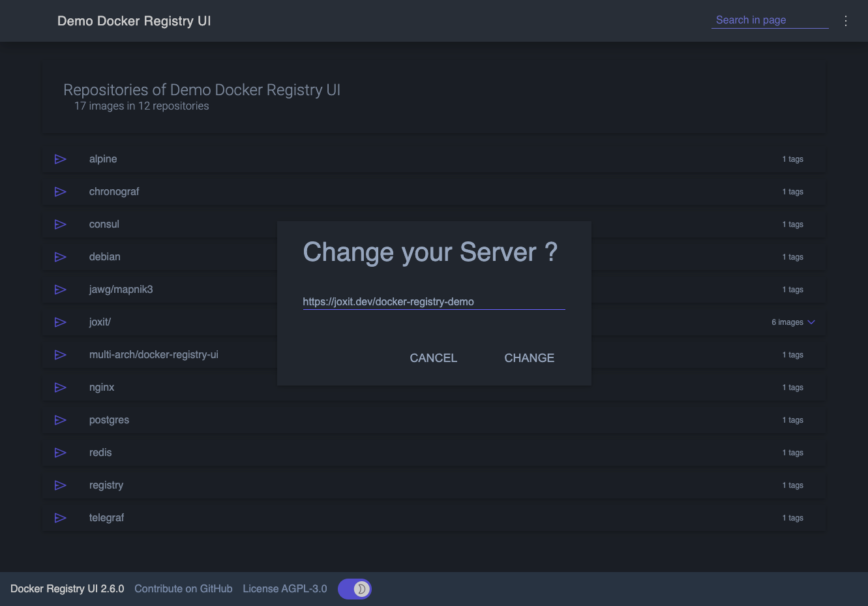Click the Demo Docker Registry UI title
Viewport: 868px width, 606px height.
134,21
